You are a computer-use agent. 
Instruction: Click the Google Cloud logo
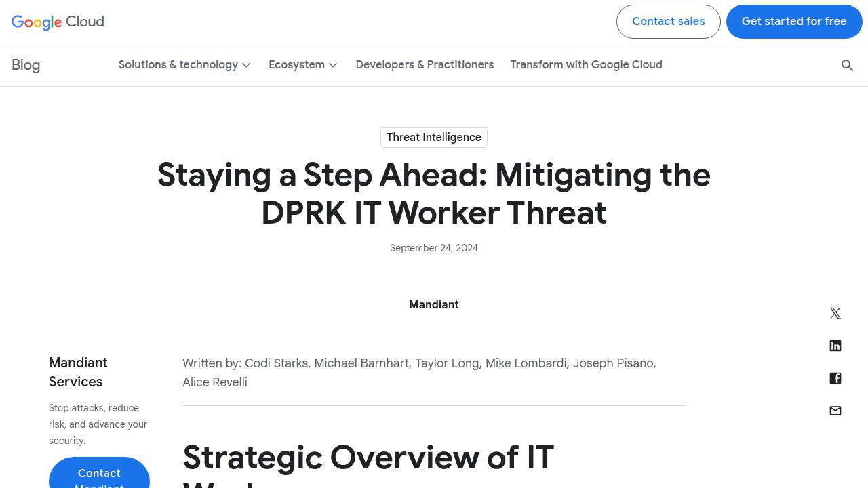[x=58, y=22]
